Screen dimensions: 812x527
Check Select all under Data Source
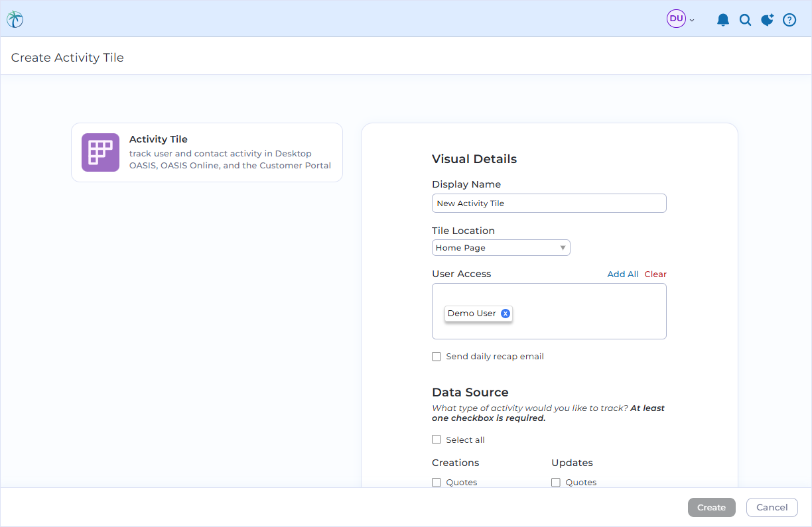click(x=437, y=439)
